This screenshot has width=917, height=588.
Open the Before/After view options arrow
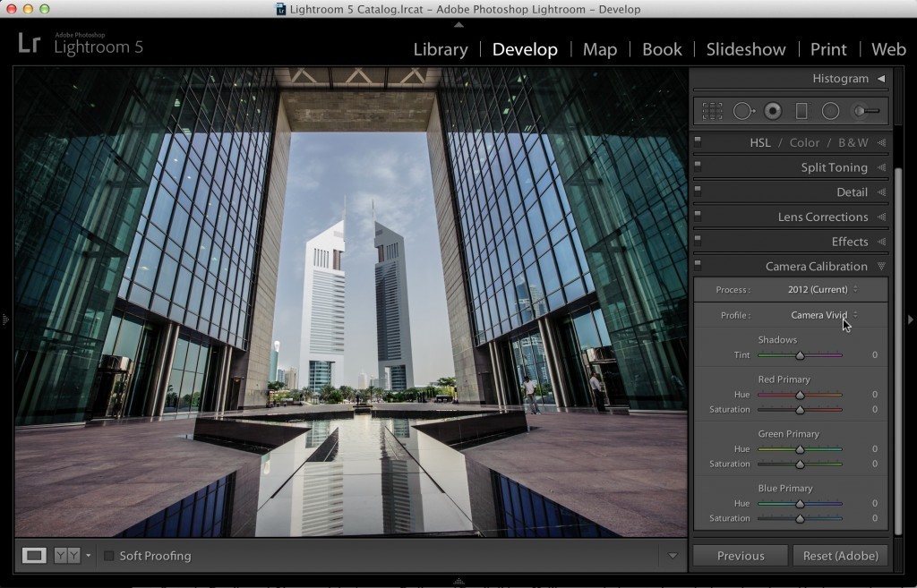[89, 555]
